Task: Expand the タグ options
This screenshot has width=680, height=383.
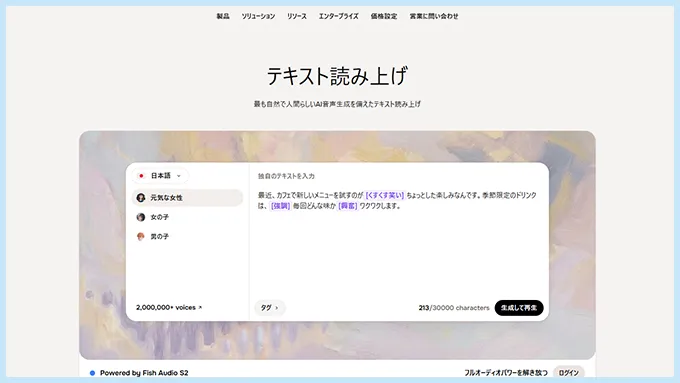Action: tap(269, 308)
